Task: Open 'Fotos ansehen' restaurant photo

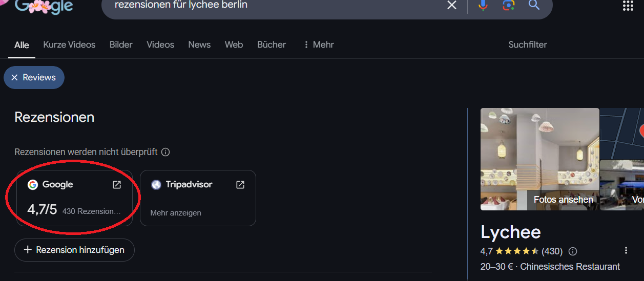Action: coord(539,159)
